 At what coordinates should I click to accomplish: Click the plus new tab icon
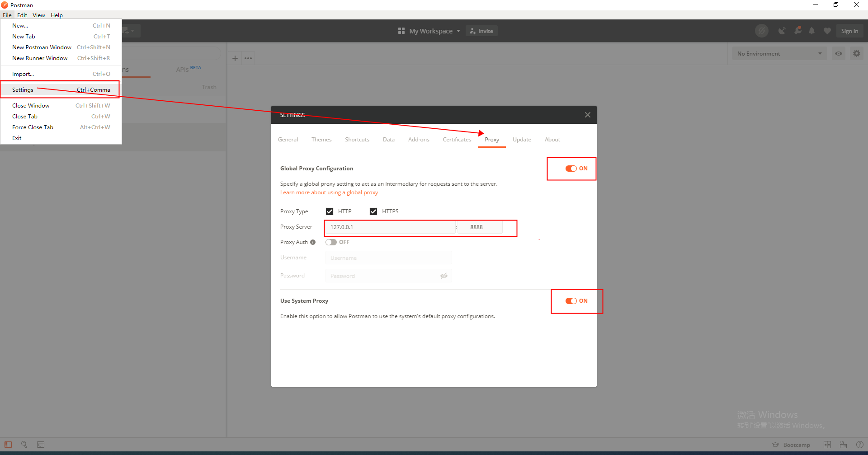pos(235,58)
